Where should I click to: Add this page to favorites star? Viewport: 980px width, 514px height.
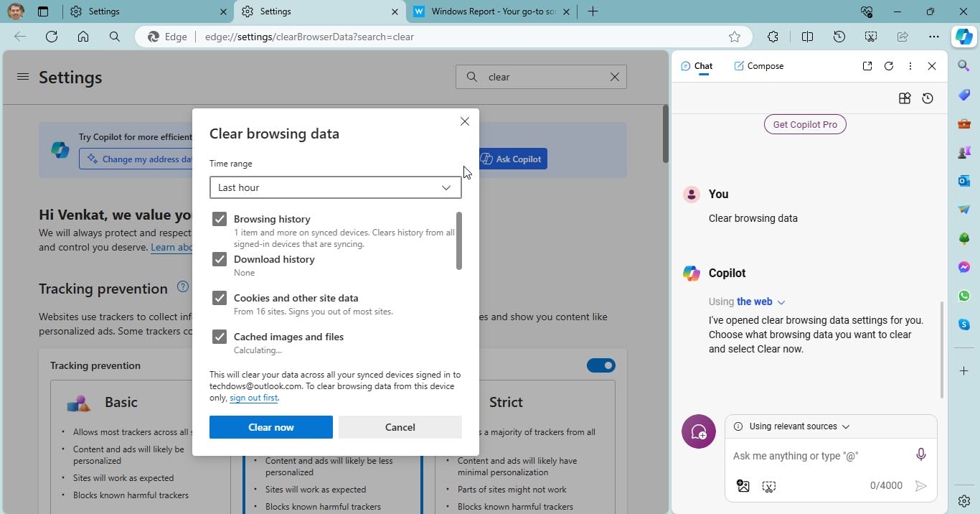[x=734, y=37]
